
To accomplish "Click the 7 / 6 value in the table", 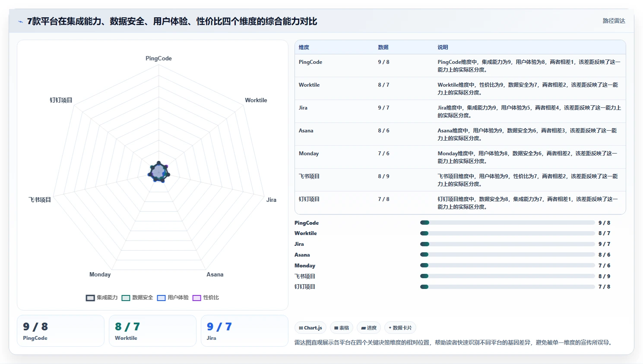I will point(383,154).
